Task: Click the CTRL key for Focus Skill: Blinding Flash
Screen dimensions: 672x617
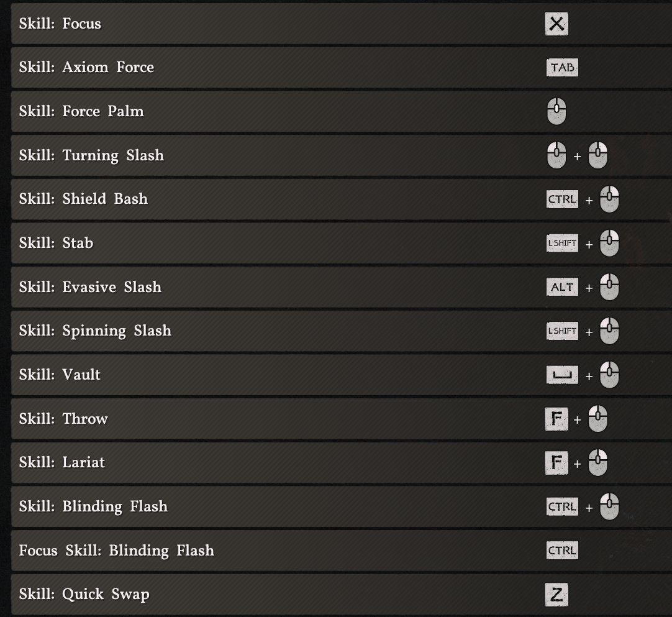Action: click(x=562, y=551)
